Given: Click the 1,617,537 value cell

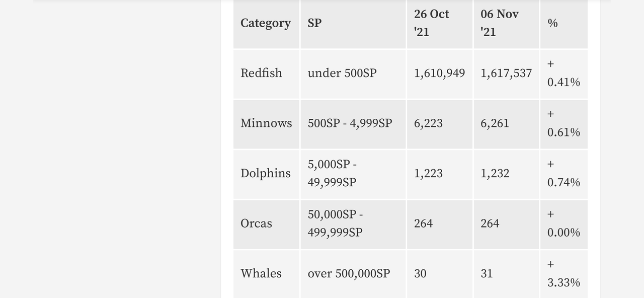Looking at the screenshot, I should click(x=506, y=73).
